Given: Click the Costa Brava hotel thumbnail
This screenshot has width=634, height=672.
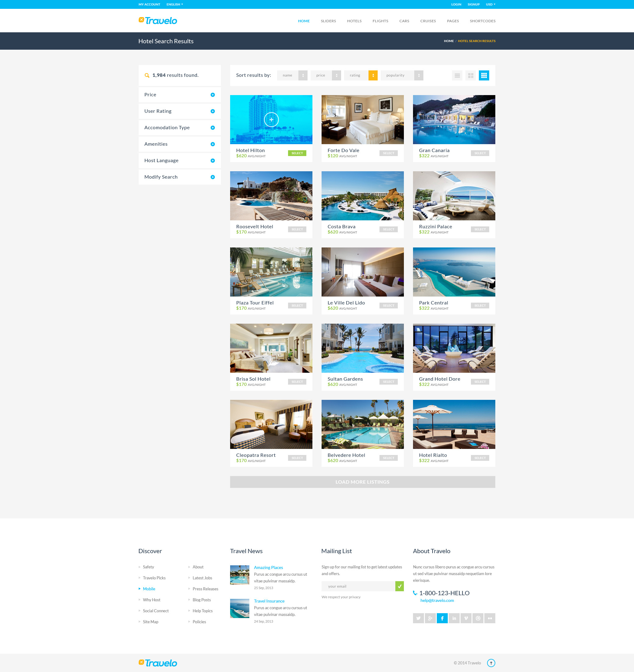Looking at the screenshot, I should pos(362,195).
